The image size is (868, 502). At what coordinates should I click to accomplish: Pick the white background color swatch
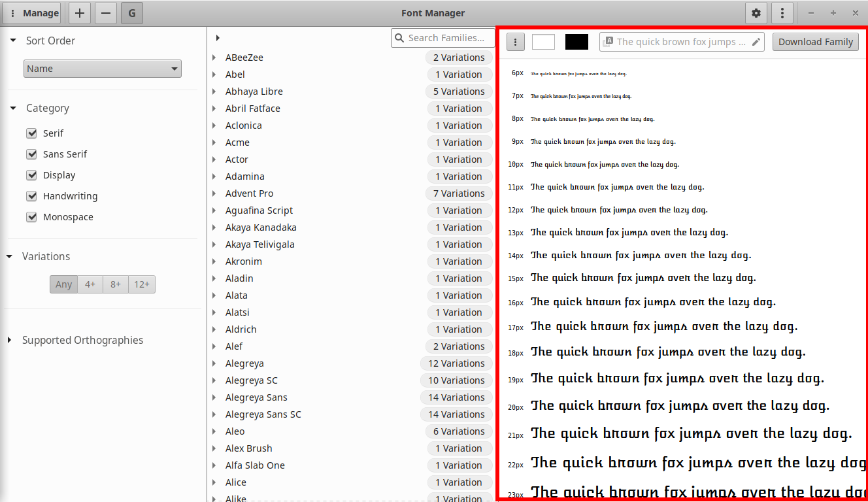tap(543, 42)
